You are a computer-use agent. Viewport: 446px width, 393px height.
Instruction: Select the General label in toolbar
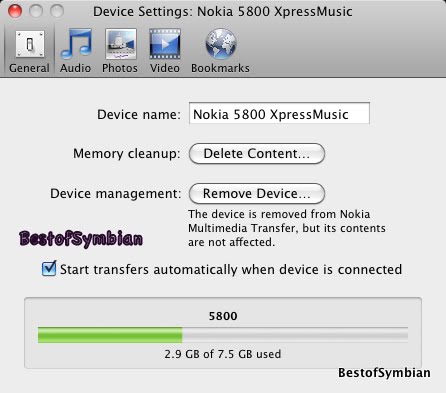(x=29, y=68)
